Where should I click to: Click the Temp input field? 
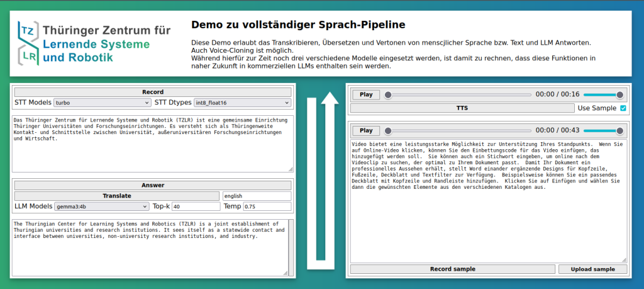(267, 207)
